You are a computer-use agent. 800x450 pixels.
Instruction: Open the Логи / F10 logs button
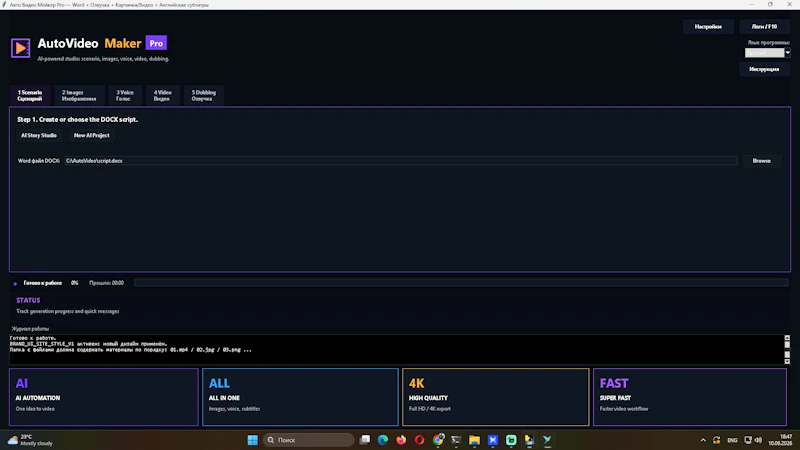coord(764,27)
